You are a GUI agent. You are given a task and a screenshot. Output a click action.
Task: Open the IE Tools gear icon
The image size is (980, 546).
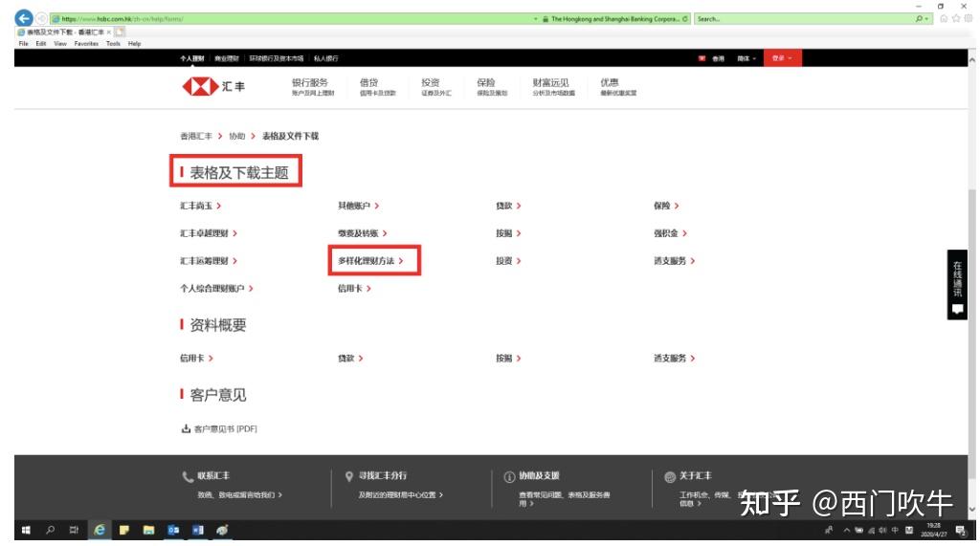[969, 19]
